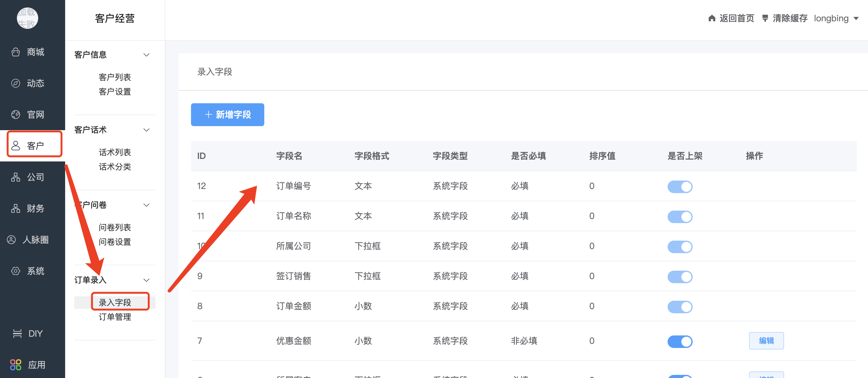Open 客户设置 submenu item
868x378 pixels.
[x=115, y=92]
